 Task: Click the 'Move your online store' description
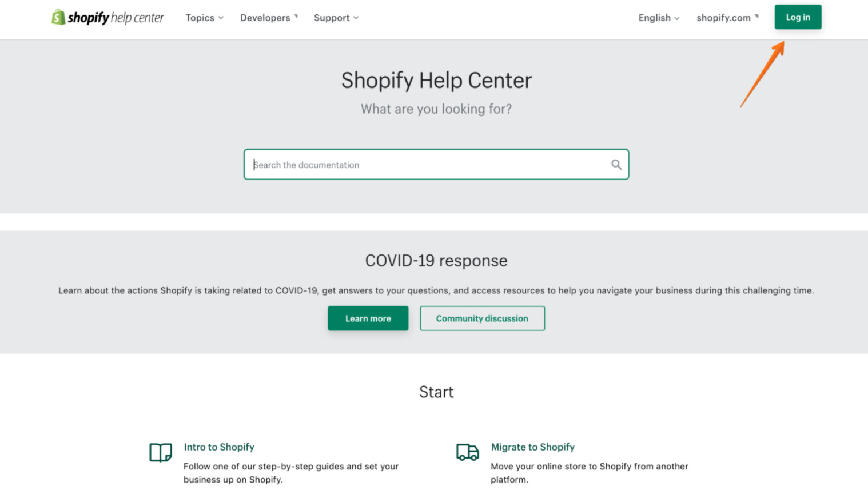tap(590, 473)
